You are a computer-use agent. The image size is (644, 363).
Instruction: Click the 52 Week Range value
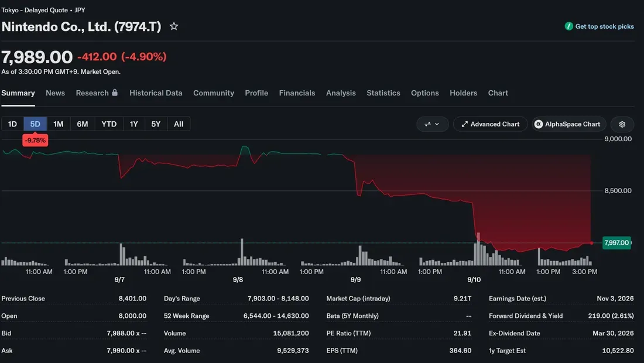pyautogui.click(x=276, y=316)
